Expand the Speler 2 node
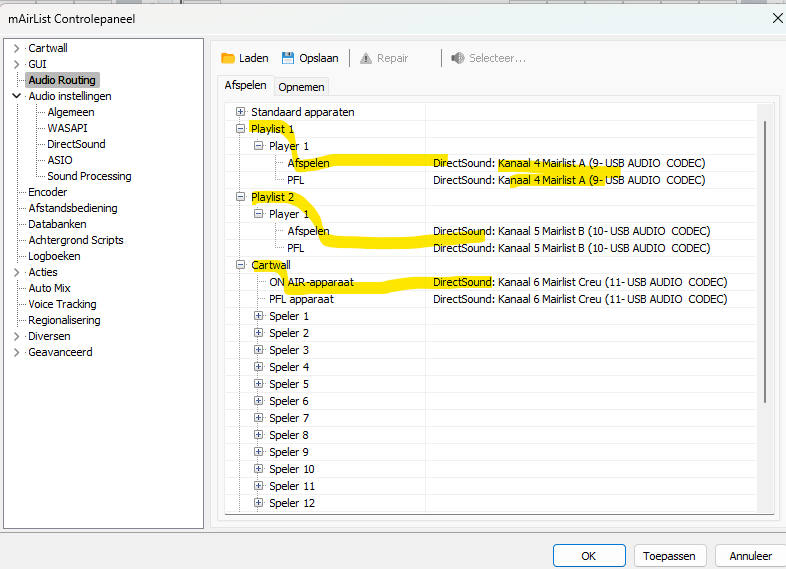 (259, 333)
